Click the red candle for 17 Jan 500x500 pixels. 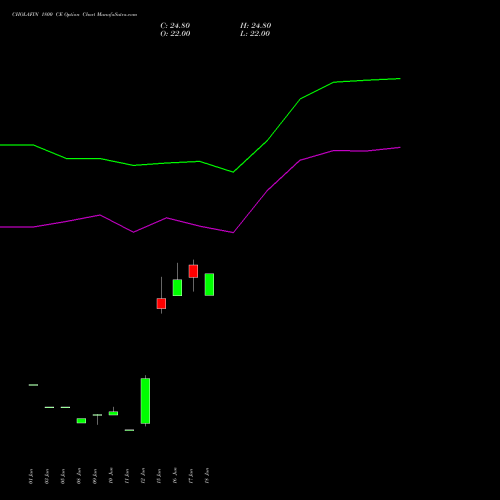(193, 271)
